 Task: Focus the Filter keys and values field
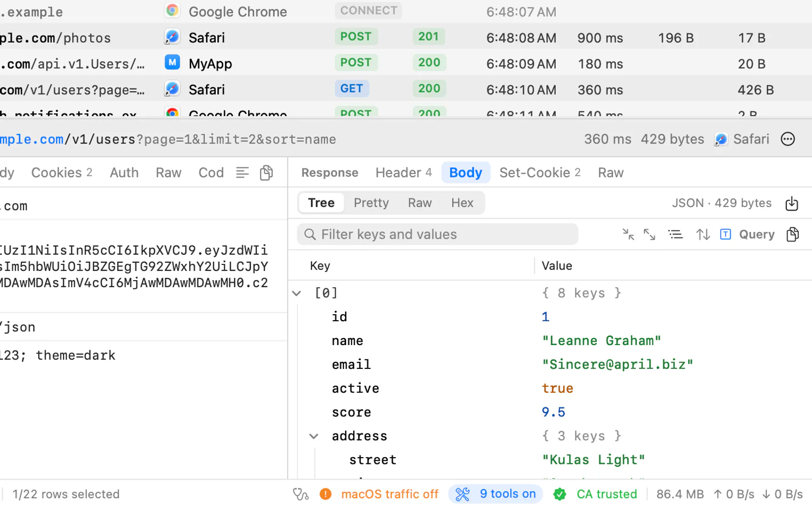click(x=437, y=234)
